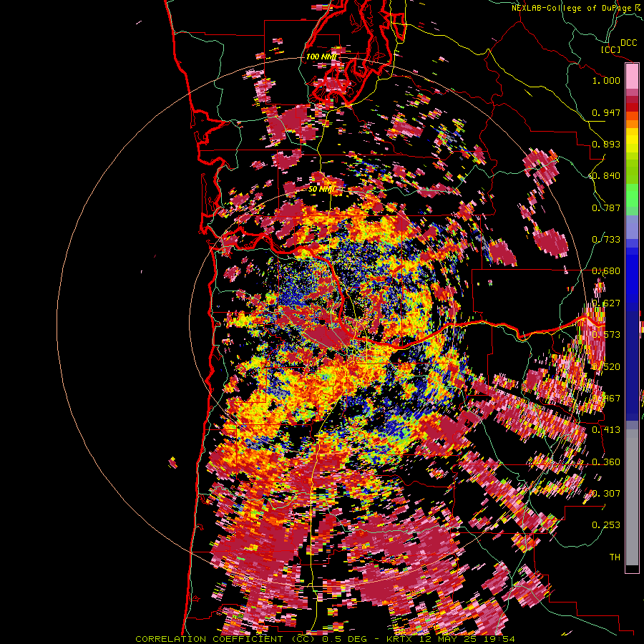Click the 1.000 scale value
644x644 pixels.
[606, 80]
